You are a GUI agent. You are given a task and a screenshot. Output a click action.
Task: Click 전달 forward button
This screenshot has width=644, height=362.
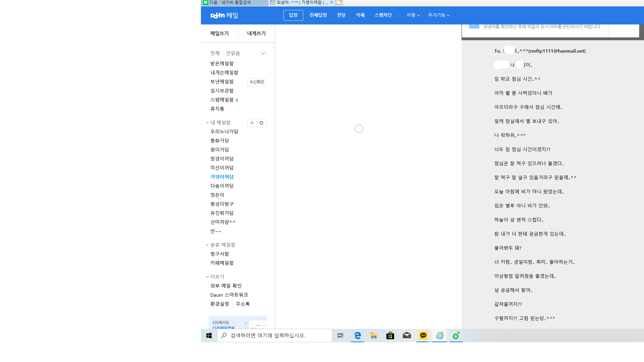(341, 15)
